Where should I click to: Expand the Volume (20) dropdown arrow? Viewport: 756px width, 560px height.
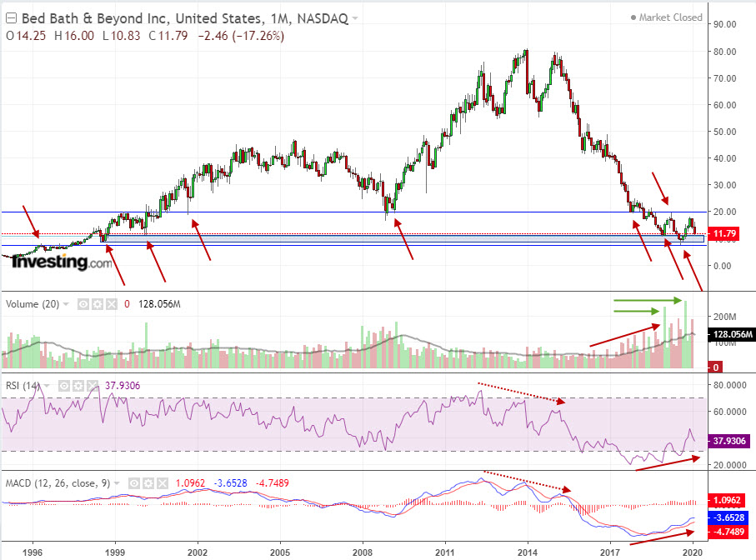tap(66, 304)
